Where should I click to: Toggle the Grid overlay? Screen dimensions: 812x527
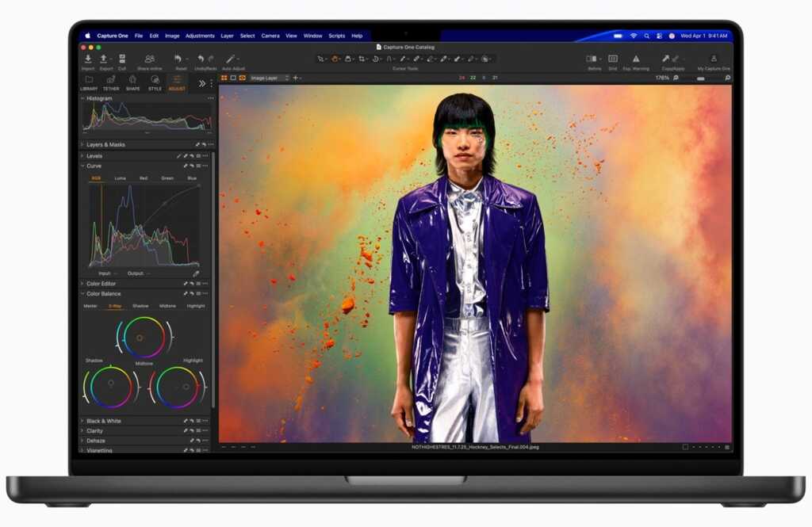pyautogui.click(x=612, y=59)
